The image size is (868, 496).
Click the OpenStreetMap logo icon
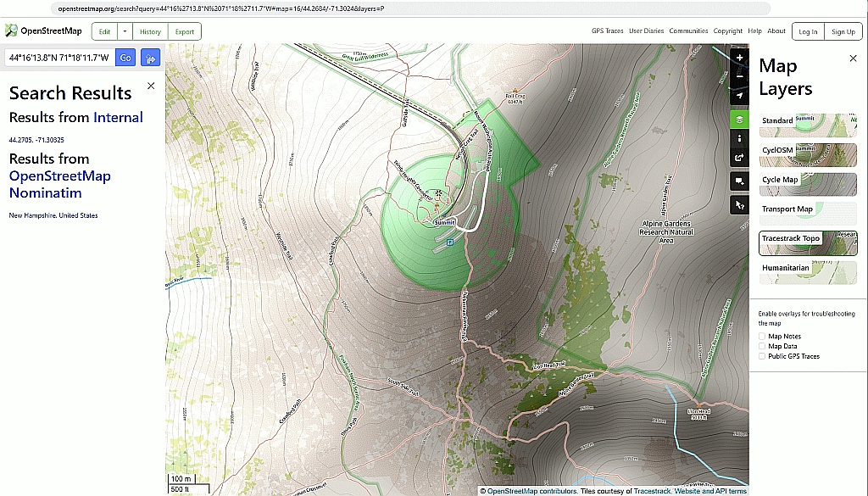pos(11,31)
